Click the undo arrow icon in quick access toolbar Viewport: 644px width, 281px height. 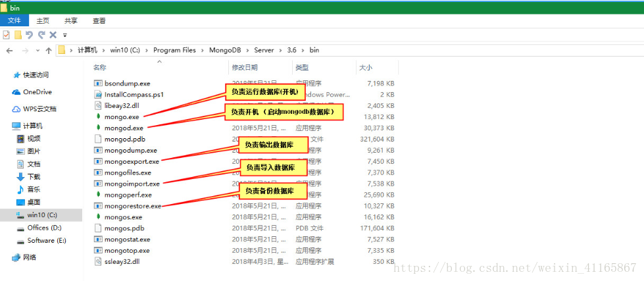(29, 35)
